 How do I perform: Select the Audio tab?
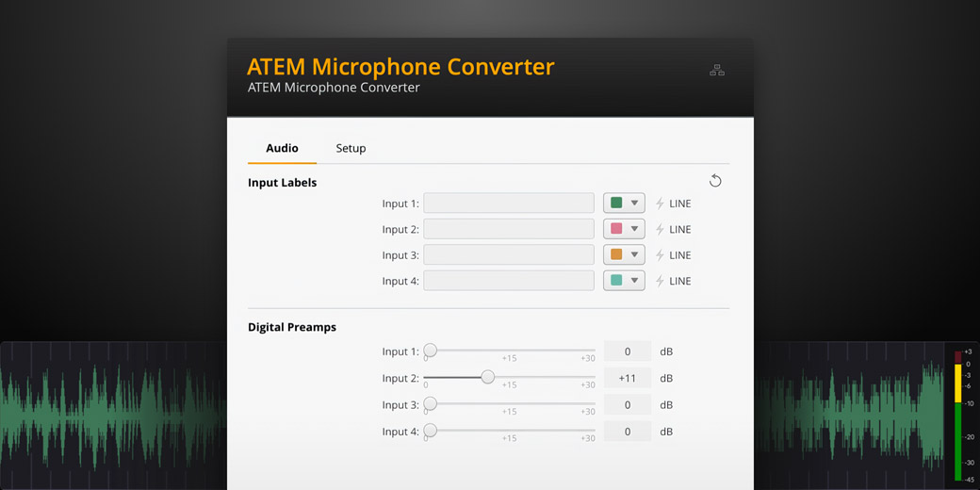(x=282, y=149)
